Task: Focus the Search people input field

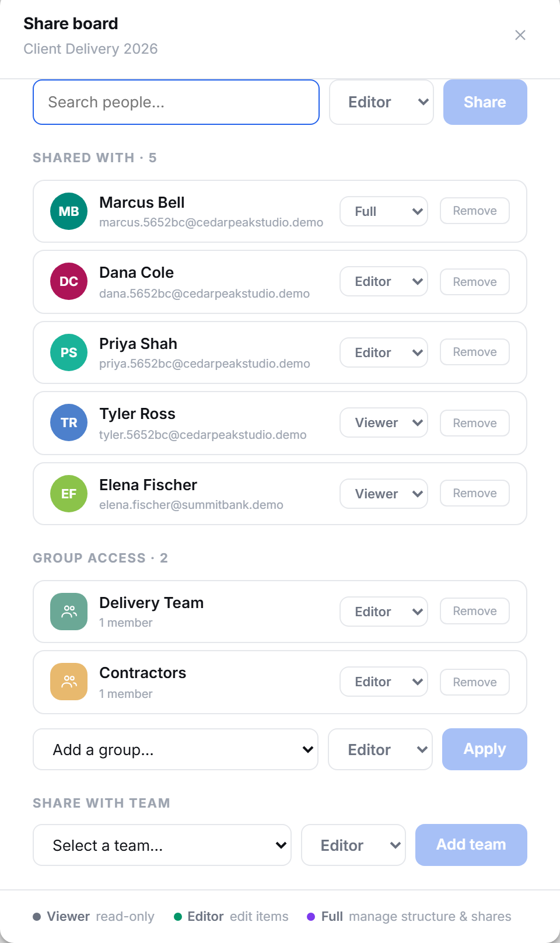Action: click(x=176, y=102)
